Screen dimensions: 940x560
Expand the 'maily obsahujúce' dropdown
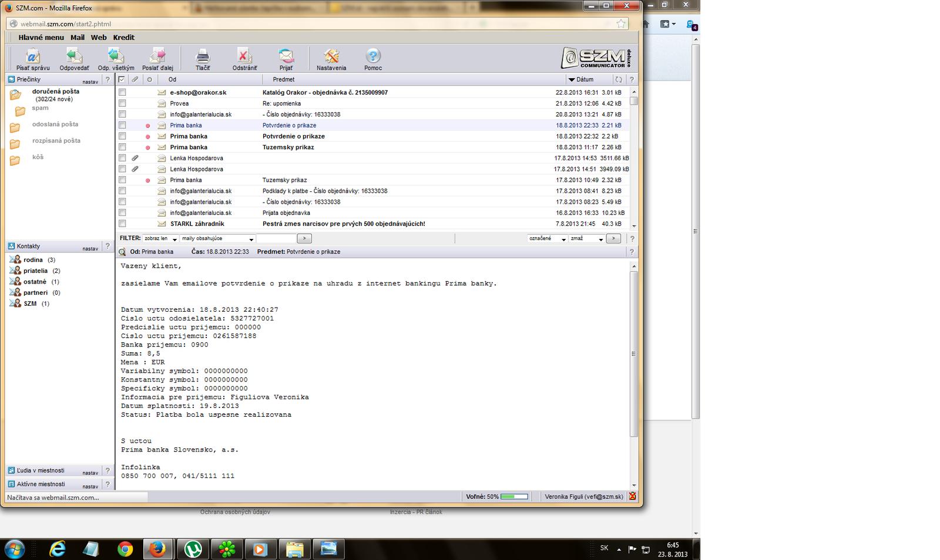[x=217, y=239]
